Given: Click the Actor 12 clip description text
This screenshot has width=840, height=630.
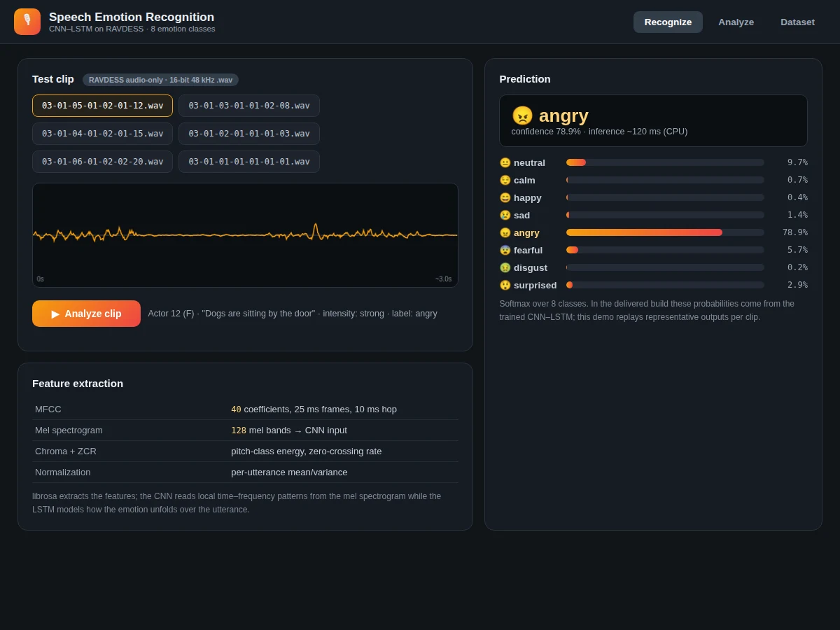Looking at the screenshot, I should pyautogui.click(x=293, y=314).
